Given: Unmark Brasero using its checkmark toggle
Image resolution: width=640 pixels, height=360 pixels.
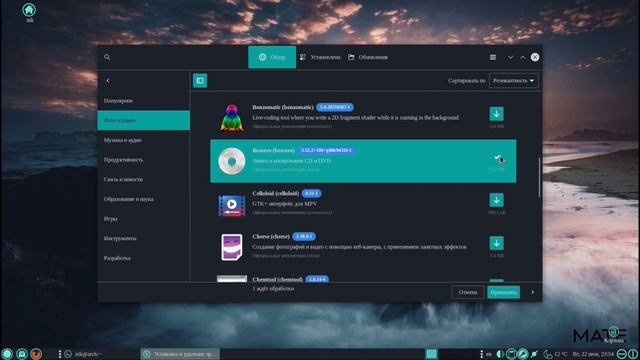Looking at the screenshot, I should [497, 158].
